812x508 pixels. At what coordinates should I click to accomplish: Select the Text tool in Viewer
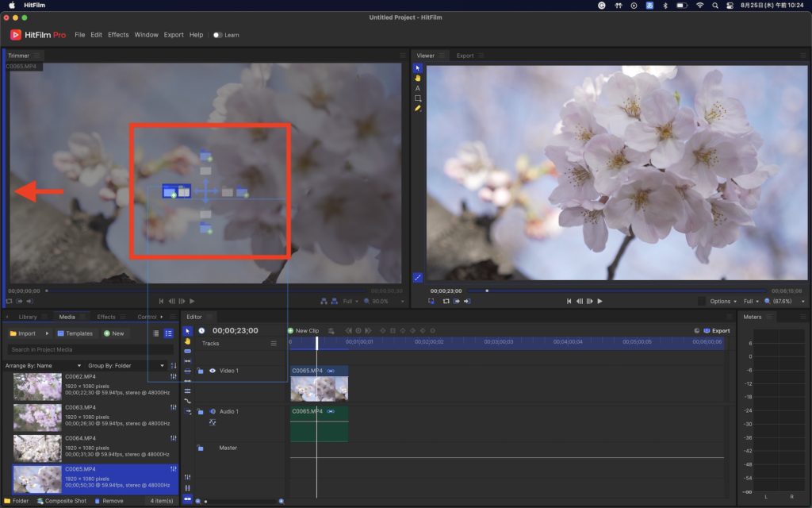tap(418, 88)
